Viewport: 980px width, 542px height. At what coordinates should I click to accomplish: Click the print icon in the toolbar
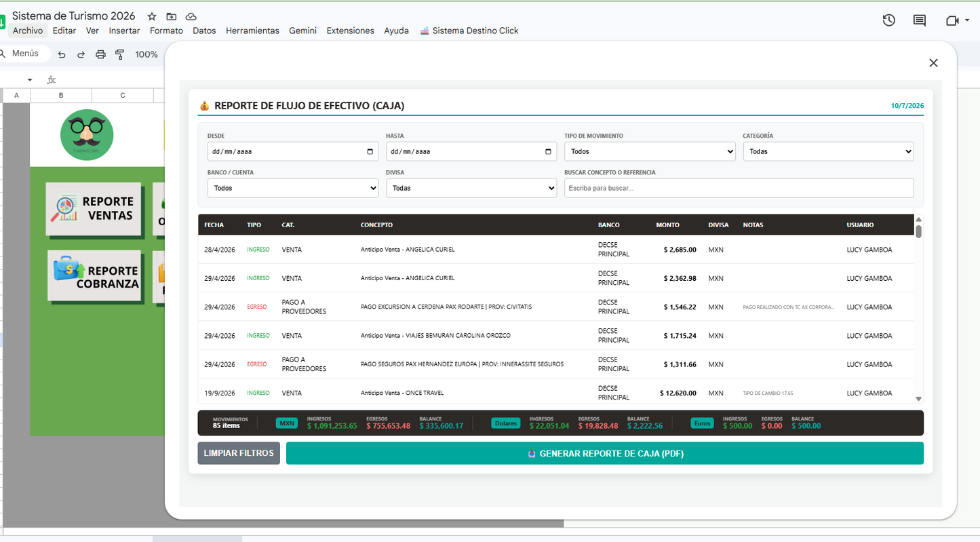[x=100, y=54]
